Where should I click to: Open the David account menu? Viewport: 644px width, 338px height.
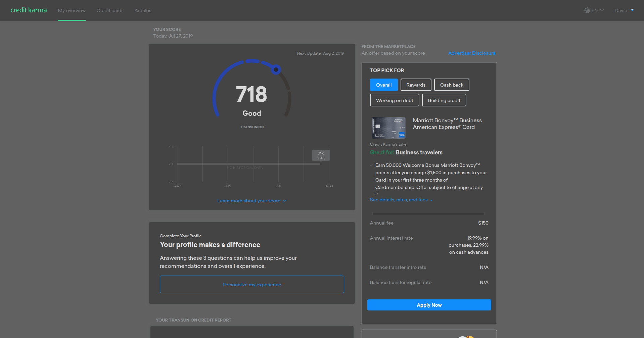tap(624, 10)
